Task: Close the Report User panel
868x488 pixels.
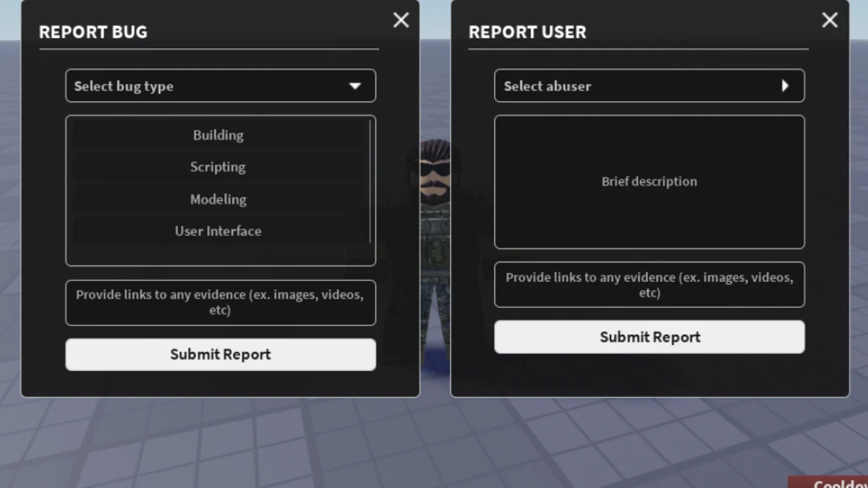Action: coord(830,20)
